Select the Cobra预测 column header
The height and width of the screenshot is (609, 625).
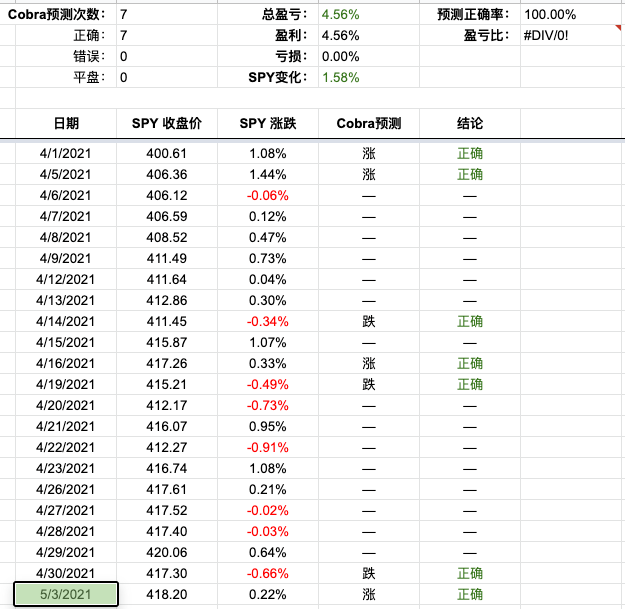coord(368,123)
